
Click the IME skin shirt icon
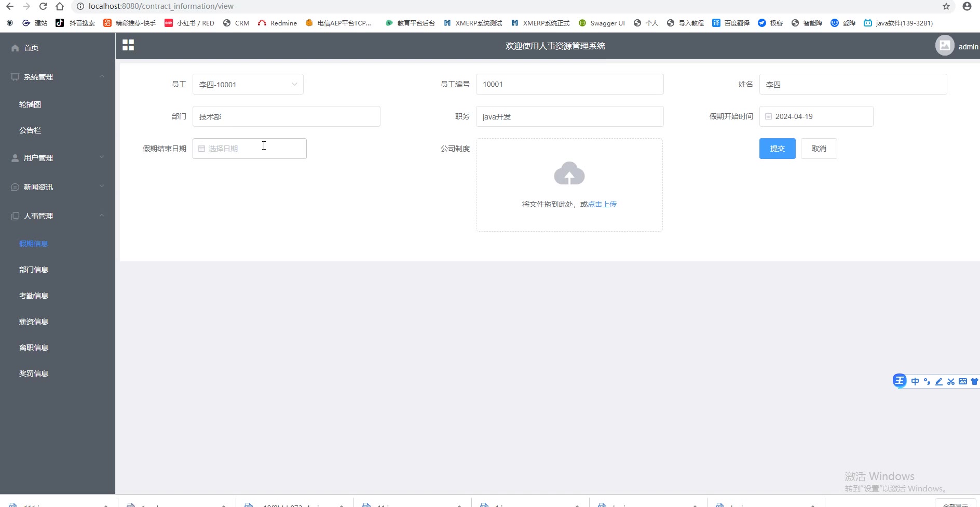pyautogui.click(x=974, y=381)
